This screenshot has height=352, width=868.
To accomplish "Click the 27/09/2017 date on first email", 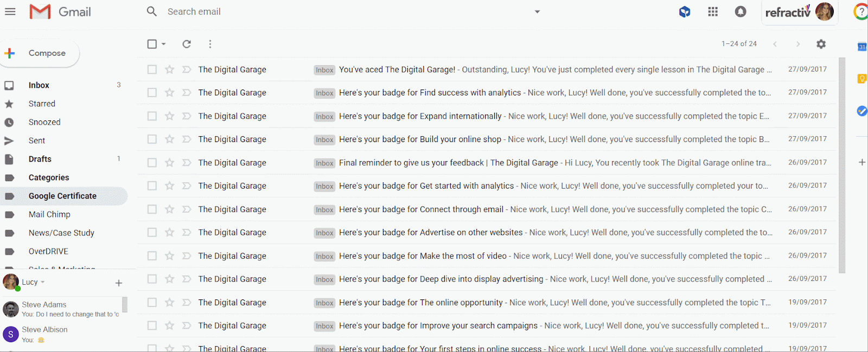I will pyautogui.click(x=807, y=69).
